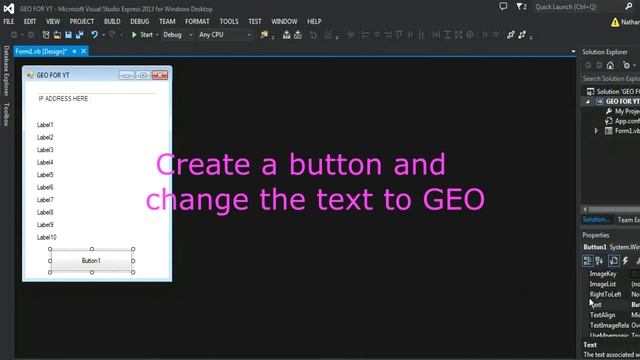Open the document tabs overflow dropdown
The image size is (640, 360).
(573, 51)
